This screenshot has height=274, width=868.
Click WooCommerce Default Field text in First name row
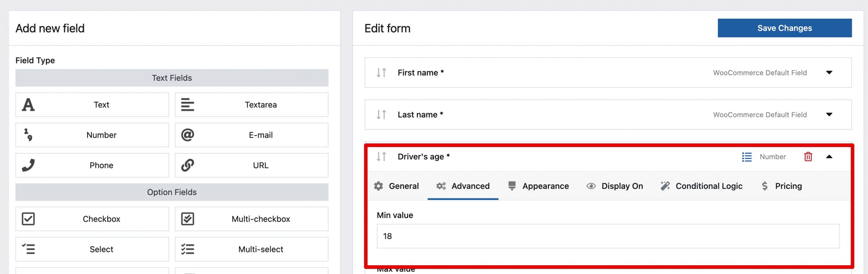760,73
